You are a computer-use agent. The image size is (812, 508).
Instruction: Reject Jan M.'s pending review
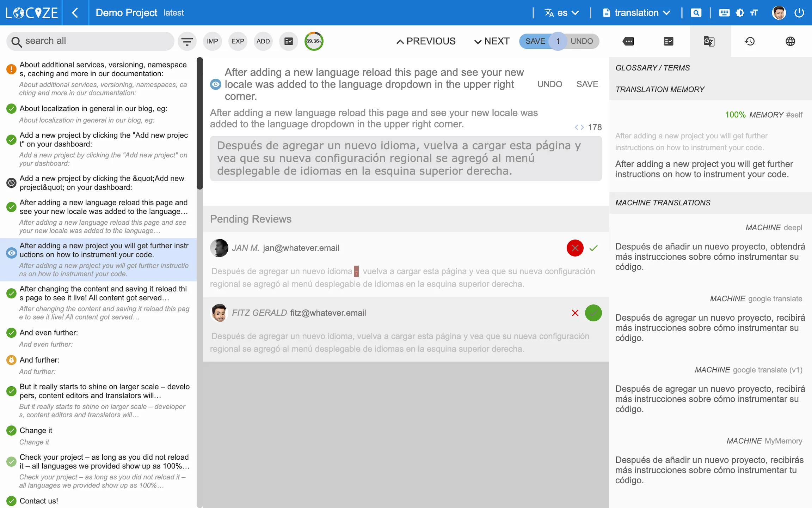coord(575,248)
